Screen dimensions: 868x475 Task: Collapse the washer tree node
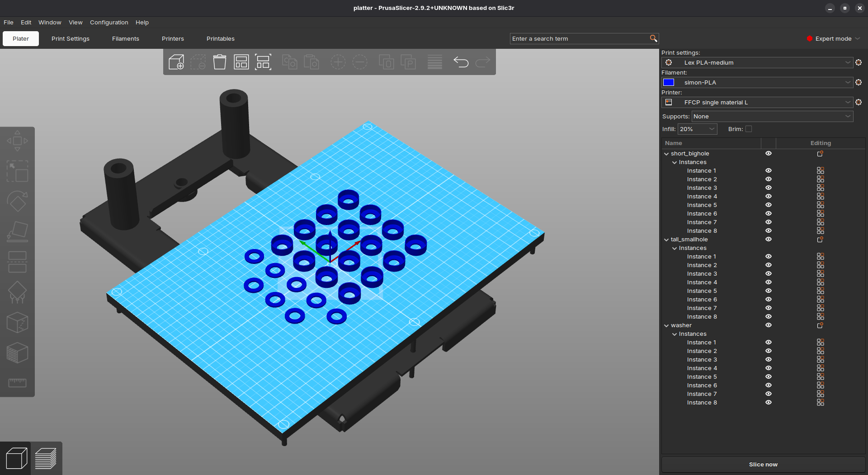(x=666, y=325)
